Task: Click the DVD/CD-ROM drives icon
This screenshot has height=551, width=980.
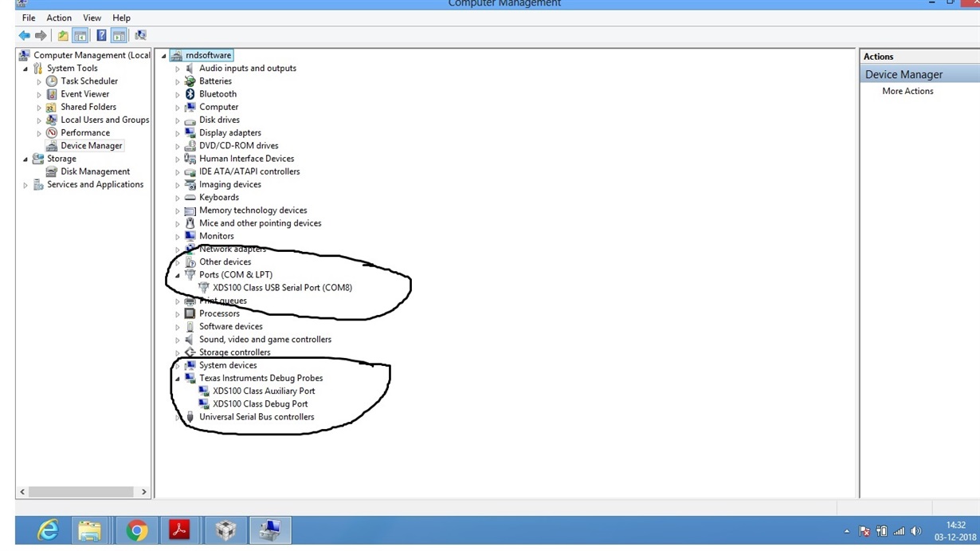Action: point(190,146)
